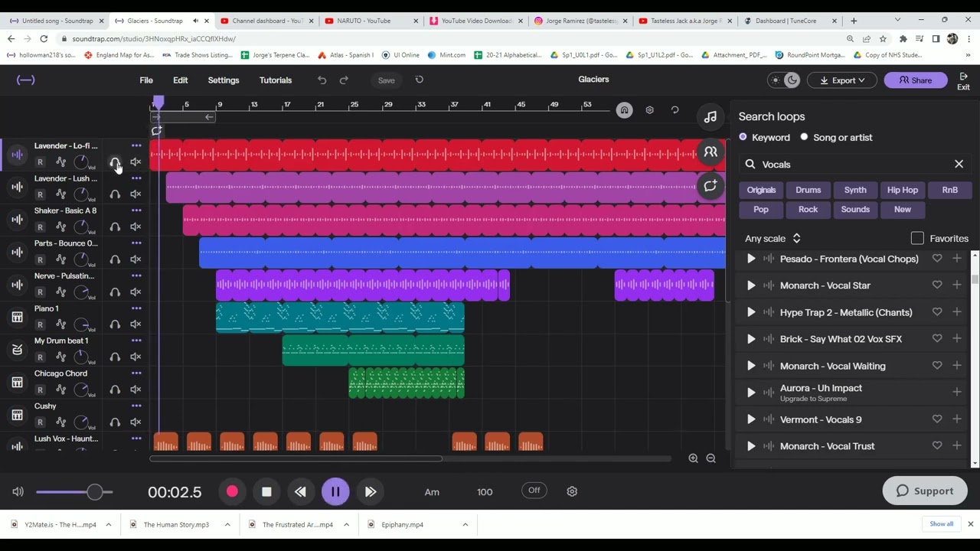This screenshot has width=980, height=551.
Task: Adjust volume knob on Lavender Lo-fi track
Action: click(x=81, y=162)
